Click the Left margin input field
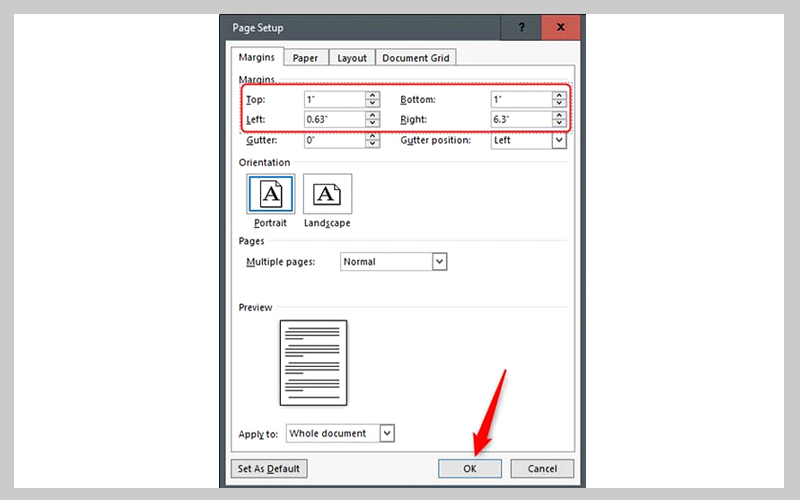Image resolution: width=800 pixels, height=500 pixels. pos(334,120)
